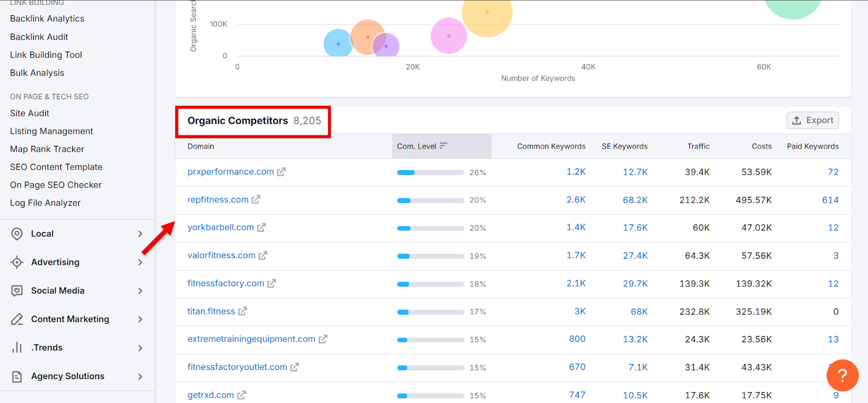Open Backlink Audit in sidebar
Image resolution: width=868 pixels, height=403 pixels.
click(x=39, y=37)
